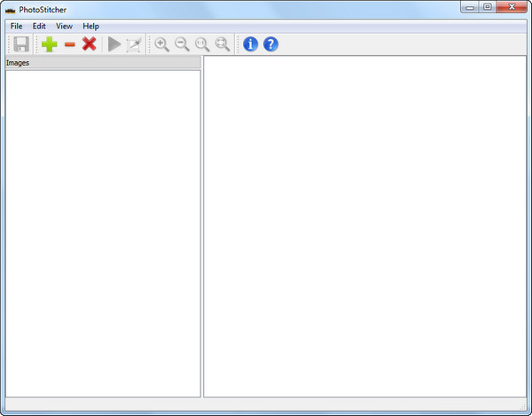Open the Help menu
Screen dimensions: 532x416
pyautogui.click(x=91, y=27)
